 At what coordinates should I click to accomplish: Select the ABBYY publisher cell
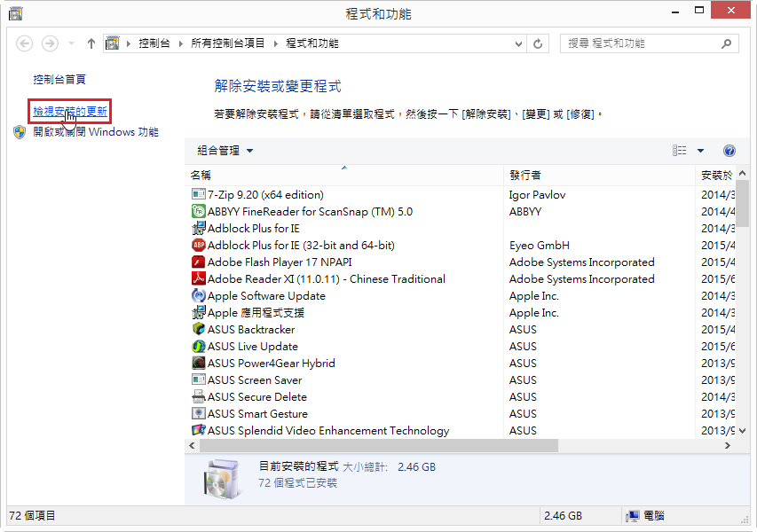pos(525,212)
